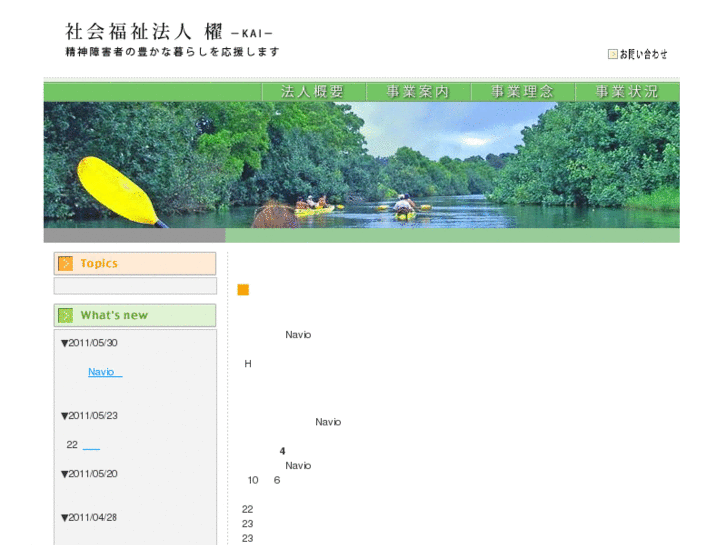
Task: Click the orange Topics arrow icon
Action: [65, 263]
